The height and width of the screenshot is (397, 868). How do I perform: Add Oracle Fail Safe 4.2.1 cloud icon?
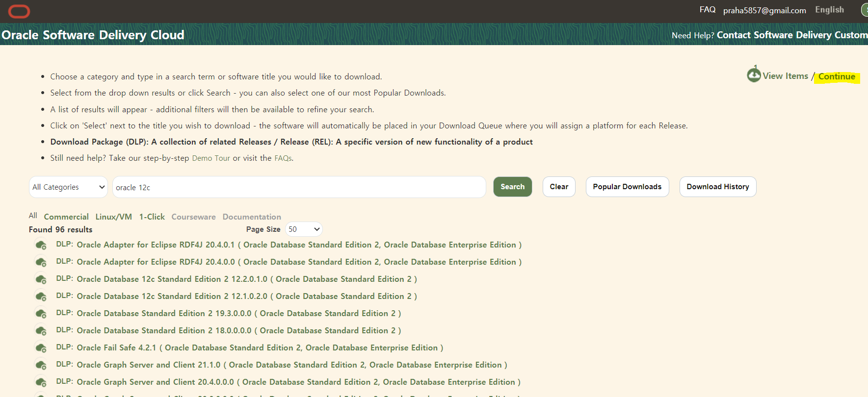(x=41, y=347)
